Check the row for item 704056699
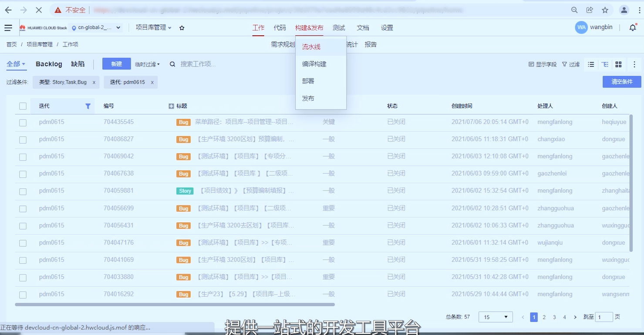This screenshot has height=335, width=644. pyautogui.click(x=23, y=209)
